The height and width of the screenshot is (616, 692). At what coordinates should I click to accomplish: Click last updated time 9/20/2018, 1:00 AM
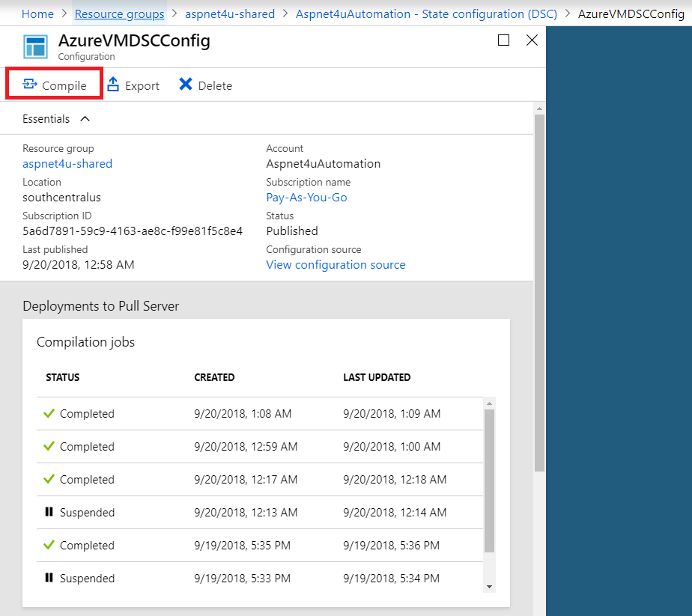392,447
